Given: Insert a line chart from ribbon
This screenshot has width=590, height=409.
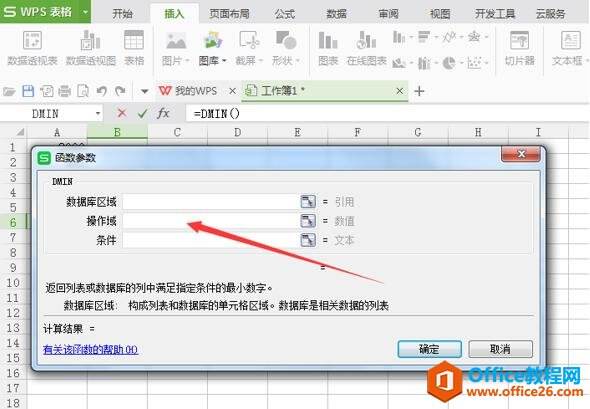Looking at the screenshot, I should pos(449,37).
